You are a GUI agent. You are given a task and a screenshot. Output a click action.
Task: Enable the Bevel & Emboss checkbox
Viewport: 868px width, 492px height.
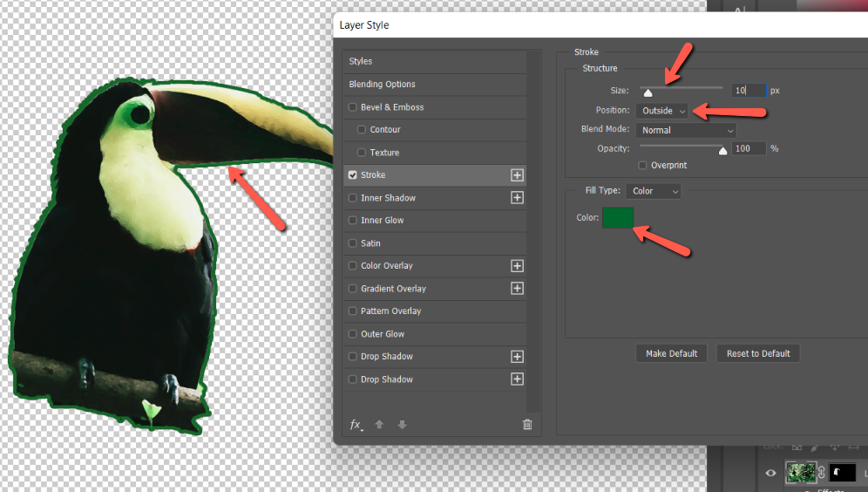[353, 107]
